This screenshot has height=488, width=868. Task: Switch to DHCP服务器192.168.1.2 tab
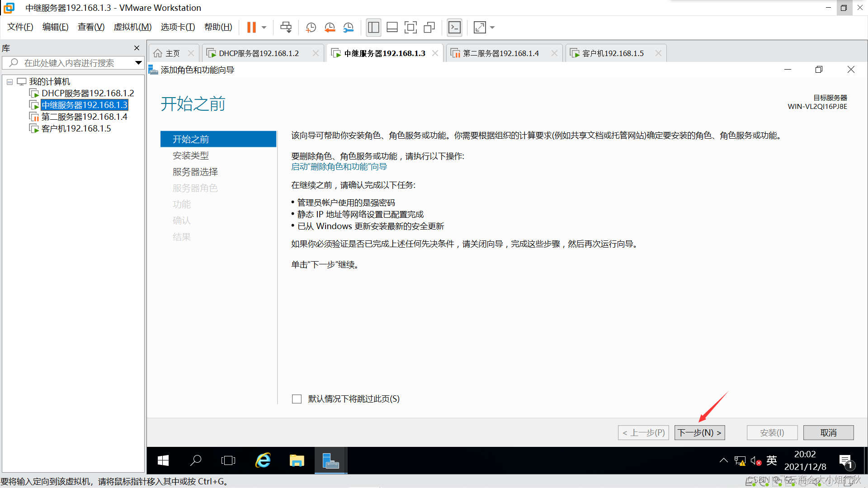(x=259, y=53)
